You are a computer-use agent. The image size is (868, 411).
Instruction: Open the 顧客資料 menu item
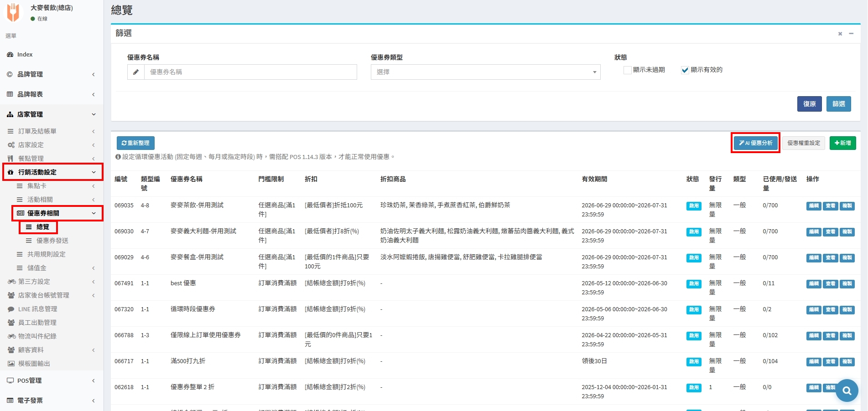click(31, 350)
